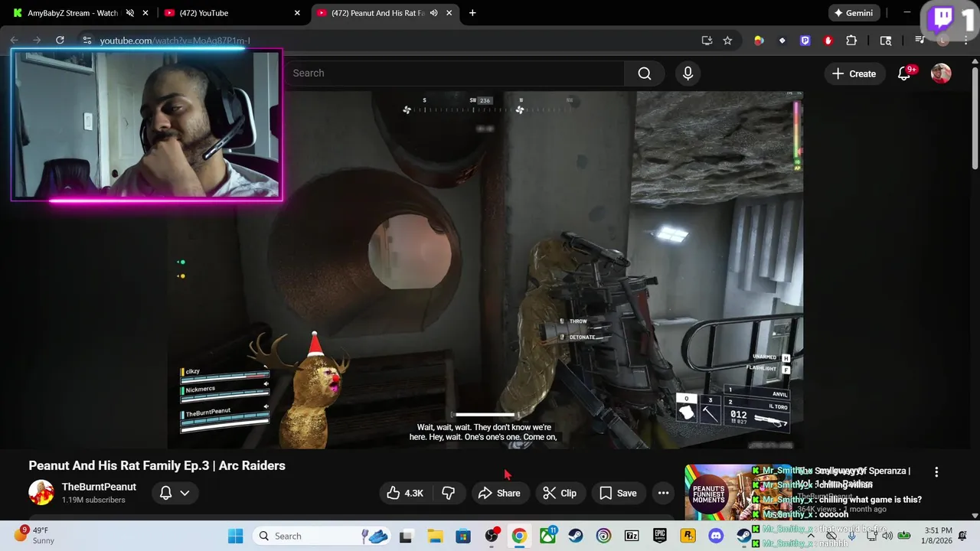View site information icon in address bar

point(87,41)
